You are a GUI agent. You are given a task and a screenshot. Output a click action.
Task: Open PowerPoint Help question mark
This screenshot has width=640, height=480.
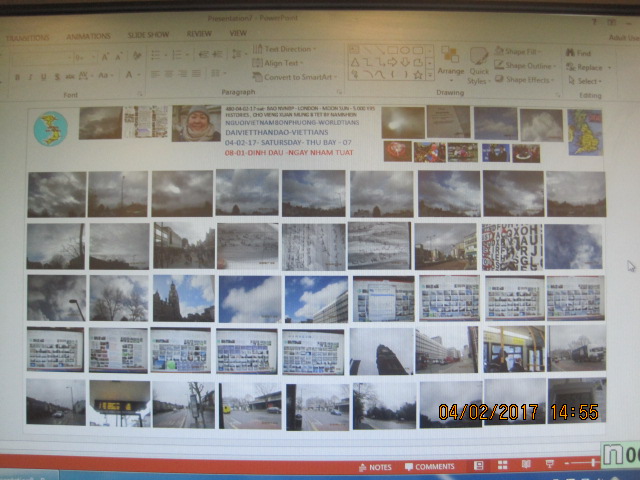pyautogui.click(x=594, y=22)
